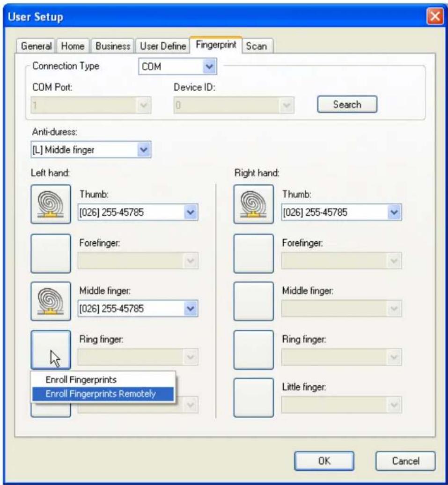Image resolution: width=448 pixels, height=485 pixels.
Task: Click the "COM Port:" label
Action: [x=52, y=87]
